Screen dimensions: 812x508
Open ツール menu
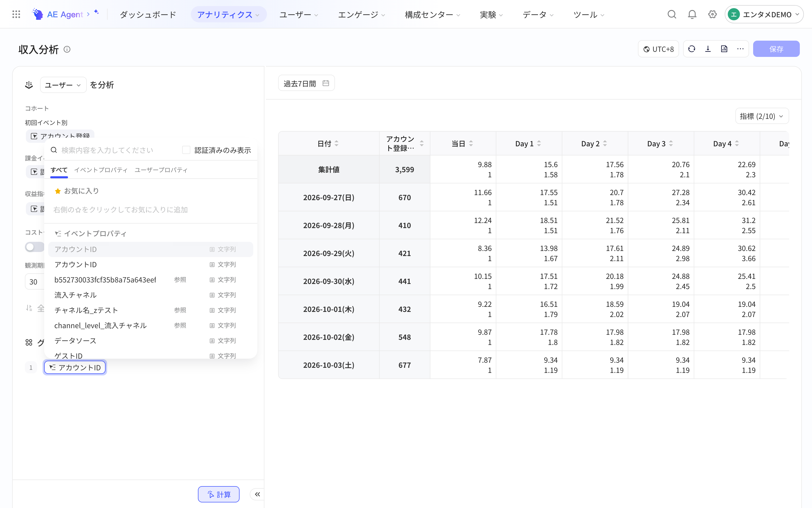tap(589, 14)
